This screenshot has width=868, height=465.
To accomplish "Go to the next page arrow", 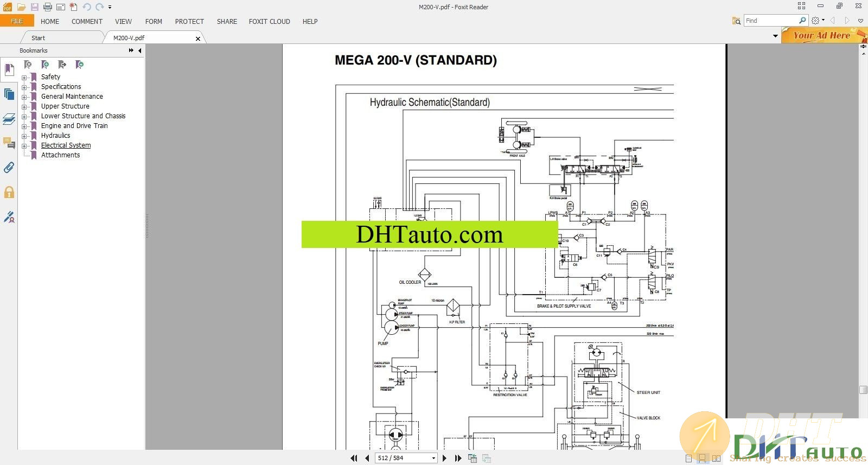I will click(444, 458).
